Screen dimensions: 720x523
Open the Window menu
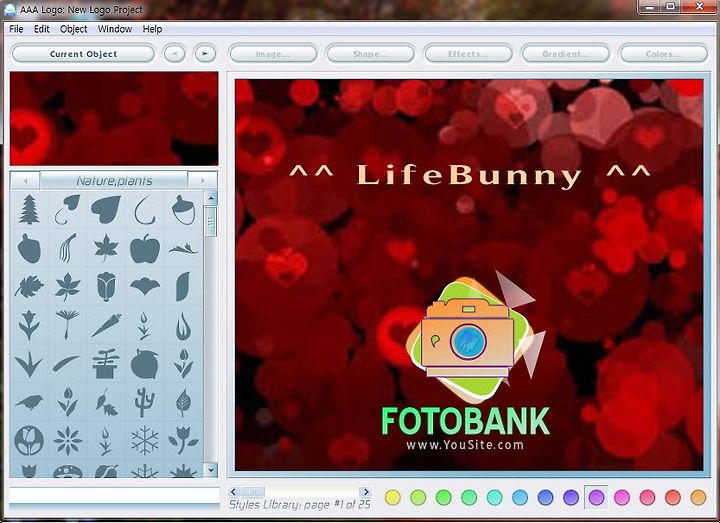click(115, 29)
